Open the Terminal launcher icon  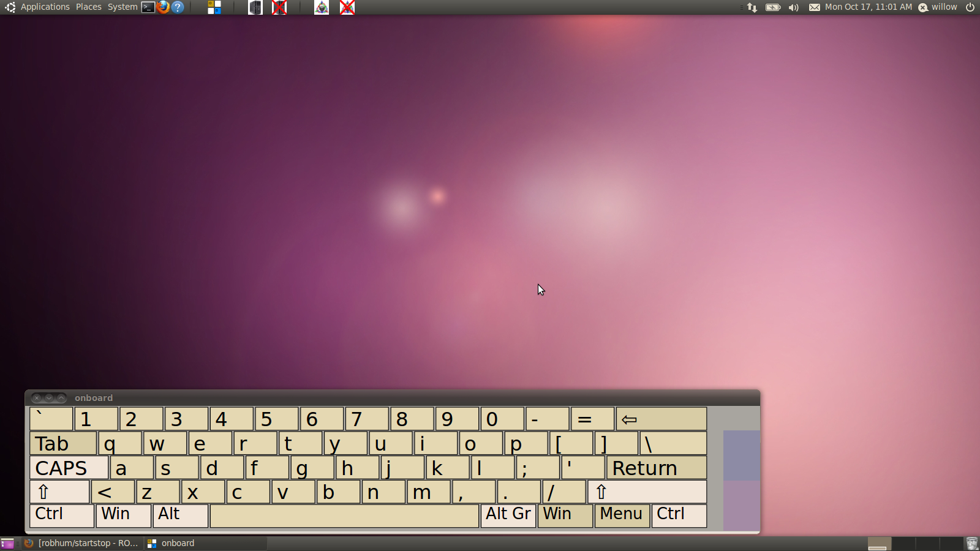click(148, 7)
